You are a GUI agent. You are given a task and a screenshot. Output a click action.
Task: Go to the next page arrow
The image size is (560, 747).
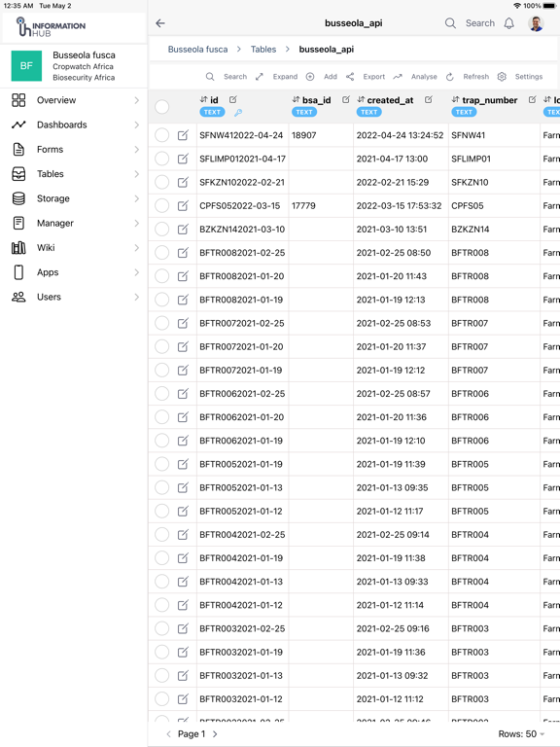pos(215,734)
